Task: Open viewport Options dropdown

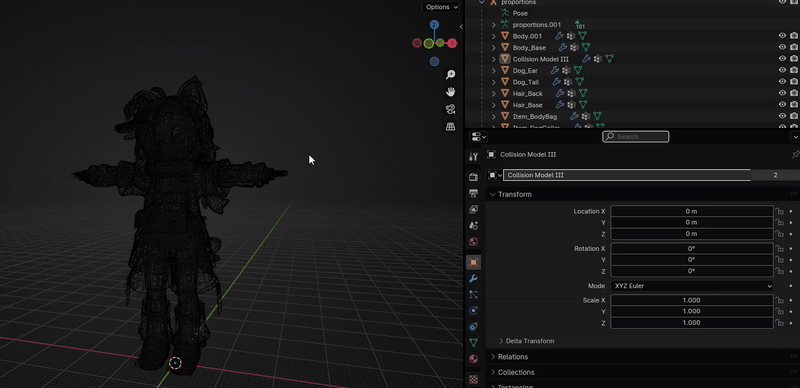Action: [x=441, y=7]
